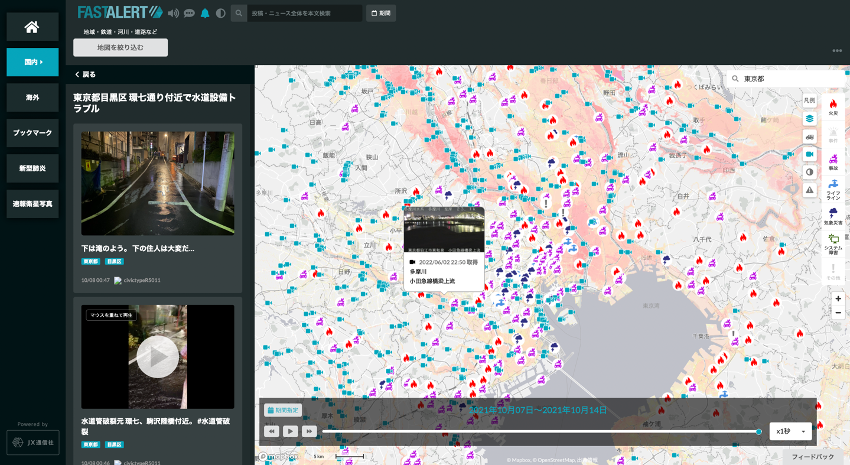Open the chat bubble icon
The width and height of the screenshot is (850, 465).
(x=189, y=13)
